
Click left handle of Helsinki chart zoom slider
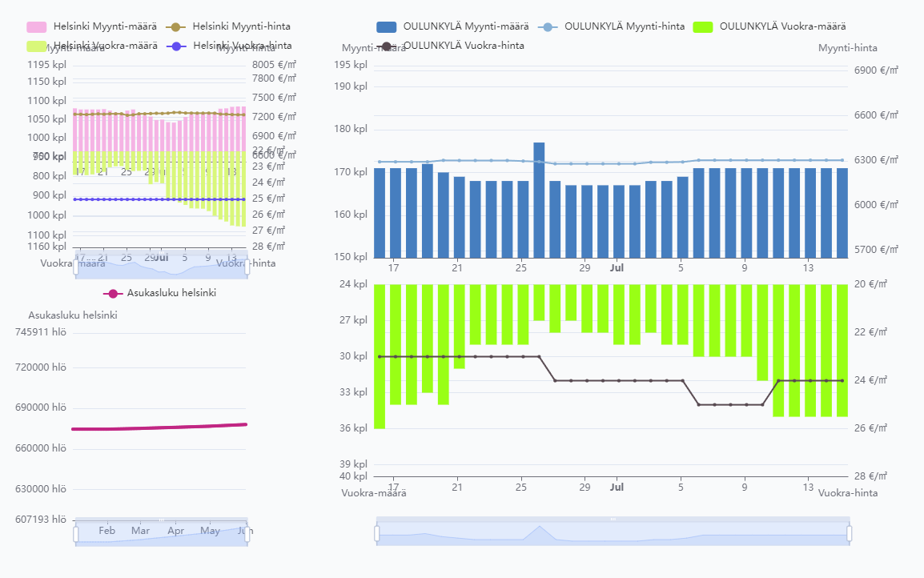pyautogui.click(x=76, y=267)
